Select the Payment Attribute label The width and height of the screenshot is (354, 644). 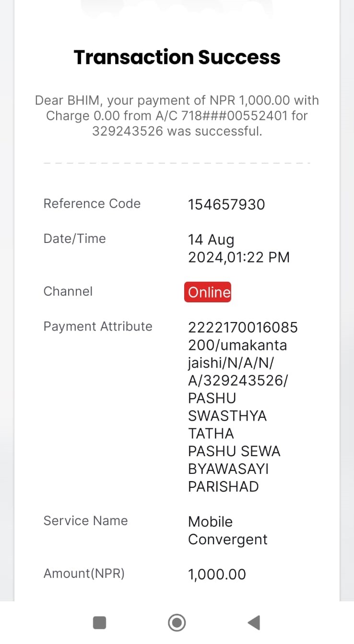pos(98,326)
